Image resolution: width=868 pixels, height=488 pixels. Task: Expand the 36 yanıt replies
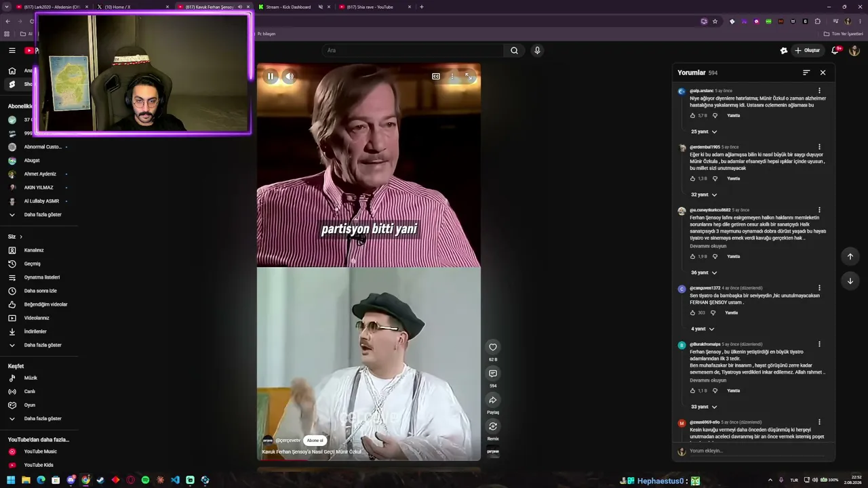704,272
